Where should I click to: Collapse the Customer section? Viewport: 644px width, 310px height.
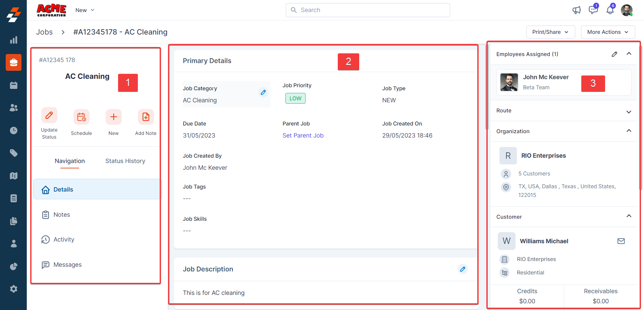click(x=629, y=216)
